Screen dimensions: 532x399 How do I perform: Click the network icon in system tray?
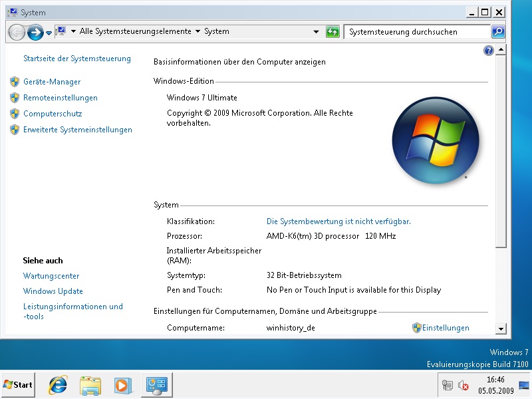click(448, 384)
